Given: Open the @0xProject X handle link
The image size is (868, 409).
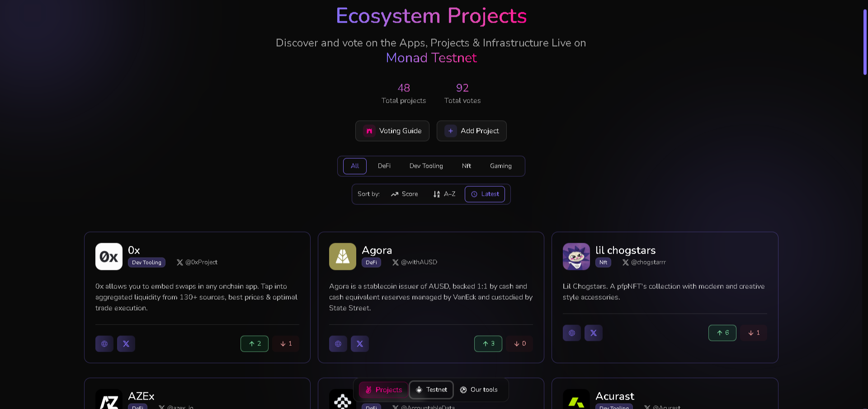Looking at the screenshot, I should click(197, 263).
